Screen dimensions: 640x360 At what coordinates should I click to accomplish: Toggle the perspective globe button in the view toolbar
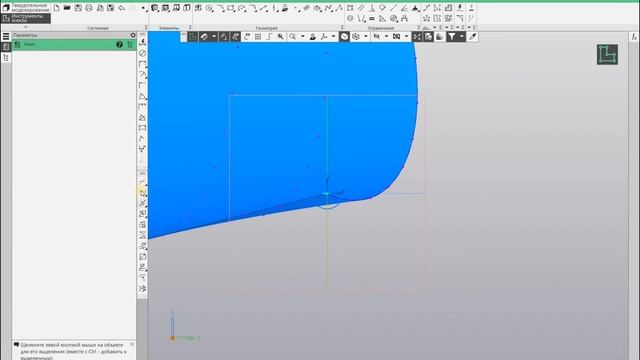428,37
